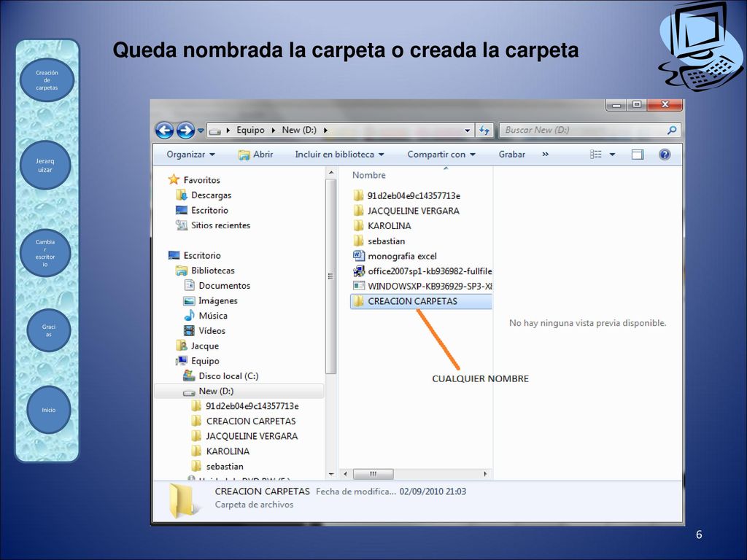Select sebastian folder in file list

tap(379, 241)
